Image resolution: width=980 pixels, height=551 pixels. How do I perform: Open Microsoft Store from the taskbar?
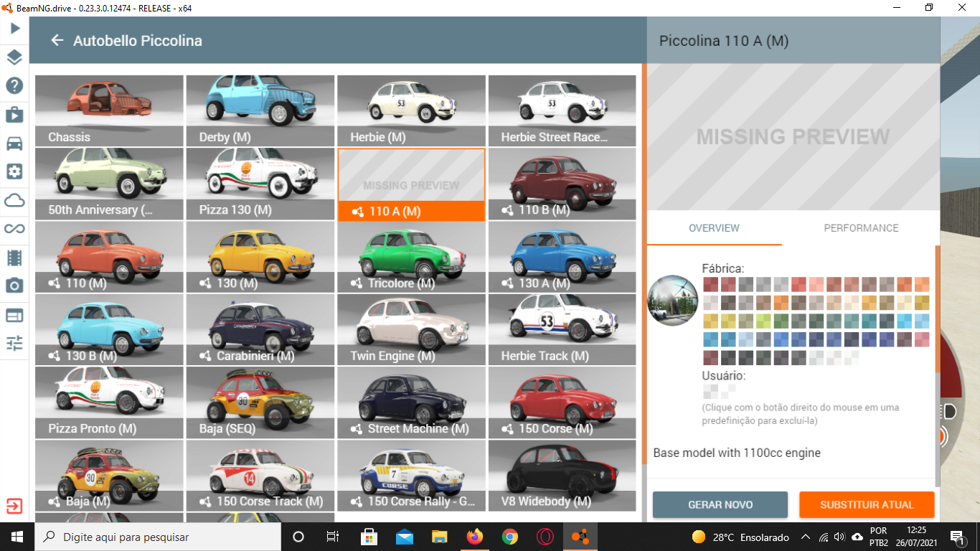pyautogui.click(x=369, y=537)
